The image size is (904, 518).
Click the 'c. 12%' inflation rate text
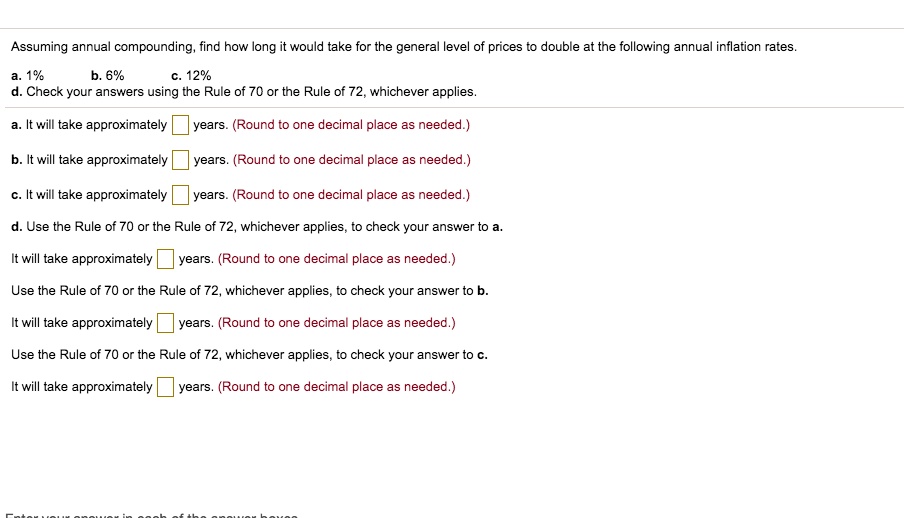click(x=191, y=76)
